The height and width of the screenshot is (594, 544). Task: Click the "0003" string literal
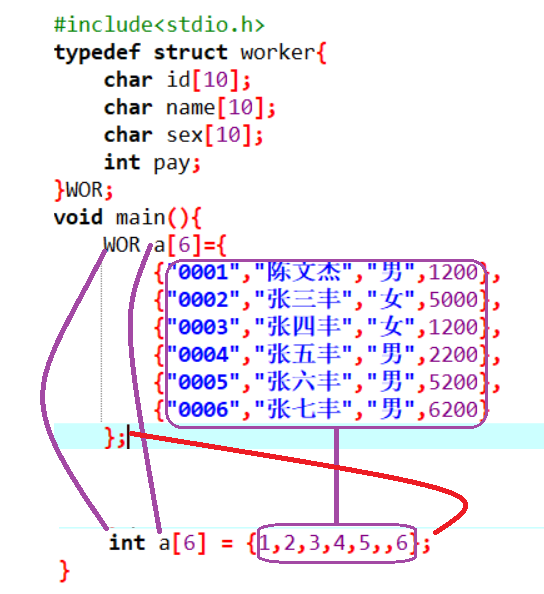click(203, 327)
